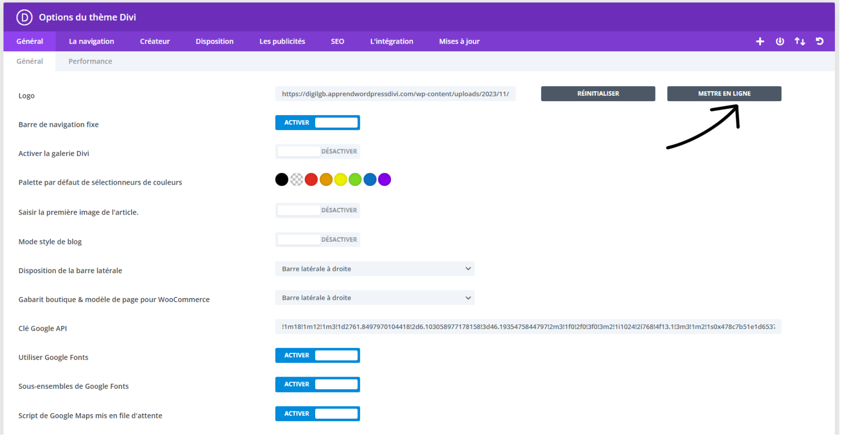
Task: Click the reset undo arrow icon
Action: (x=819, y=41)
